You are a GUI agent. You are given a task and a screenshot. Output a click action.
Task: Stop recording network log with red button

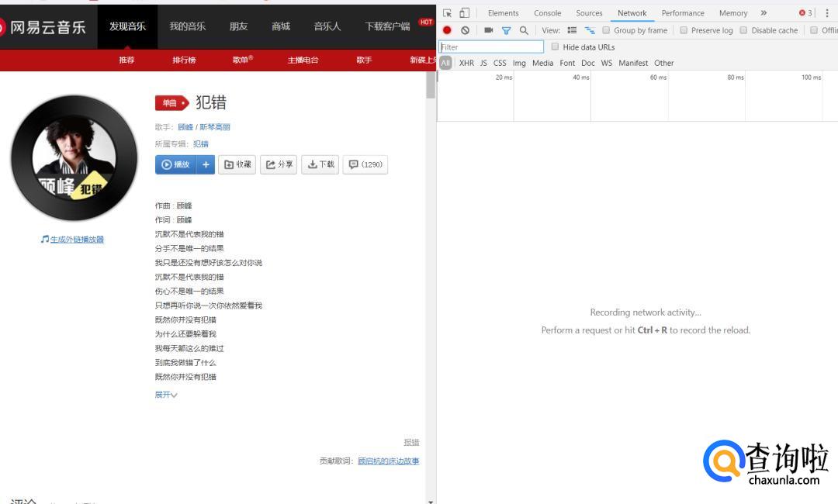click(x=447, y=30)
